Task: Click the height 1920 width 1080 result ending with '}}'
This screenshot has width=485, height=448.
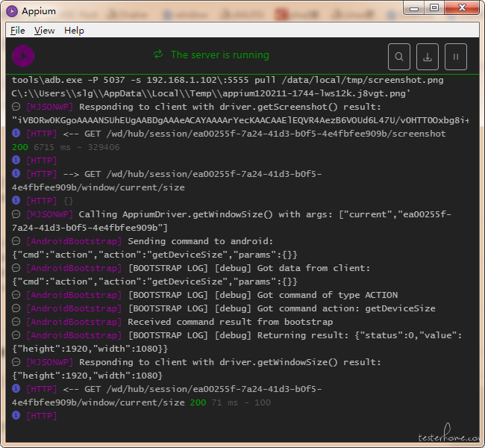Action: pos(90,349)
